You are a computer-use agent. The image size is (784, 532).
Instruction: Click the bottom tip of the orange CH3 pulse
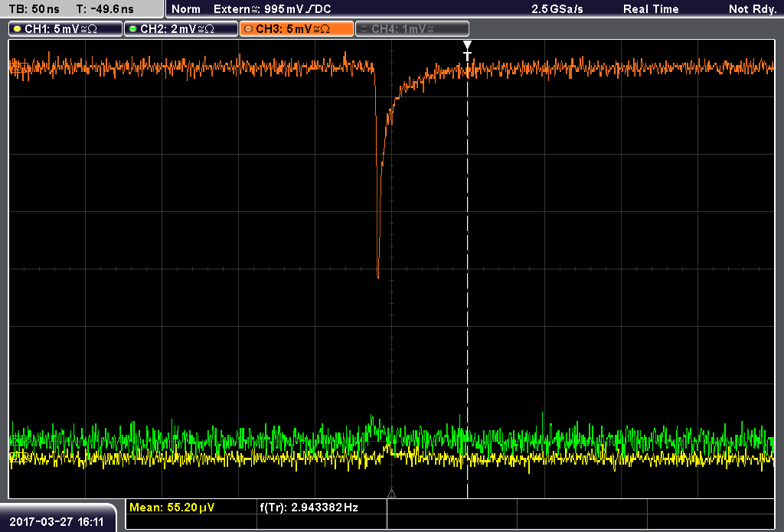(x=377, y=276)
